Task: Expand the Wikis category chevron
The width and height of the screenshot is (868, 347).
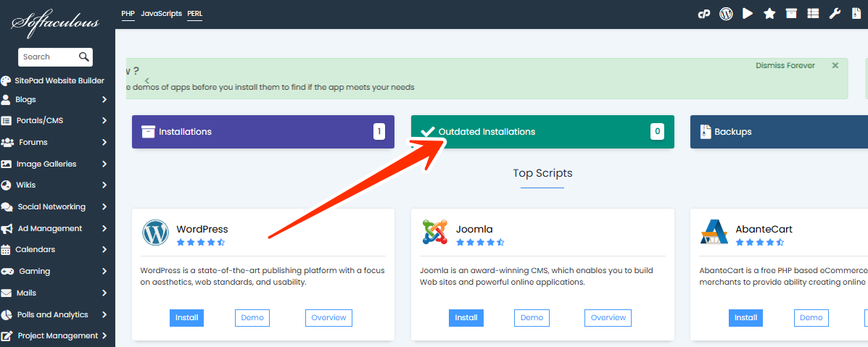Action: point(104,185)
